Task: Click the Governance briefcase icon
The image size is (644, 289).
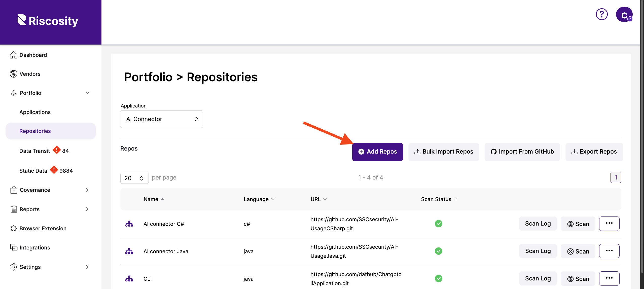Action: pyautogui.click(x=14, y=190)
